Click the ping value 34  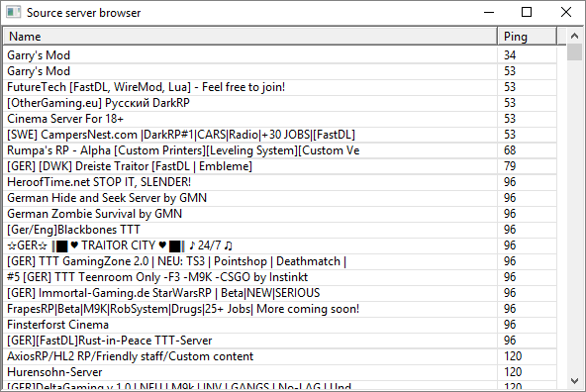[510, 55]
